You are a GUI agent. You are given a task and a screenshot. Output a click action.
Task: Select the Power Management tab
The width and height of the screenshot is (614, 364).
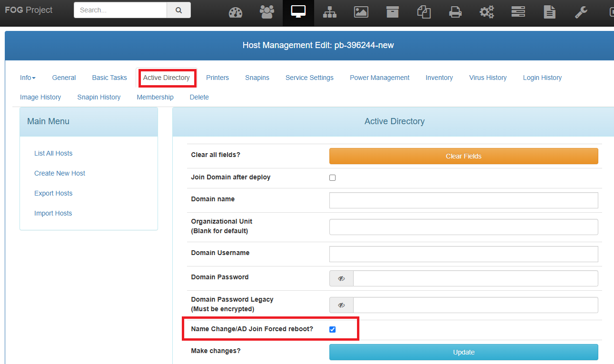[x=379, y=78]
